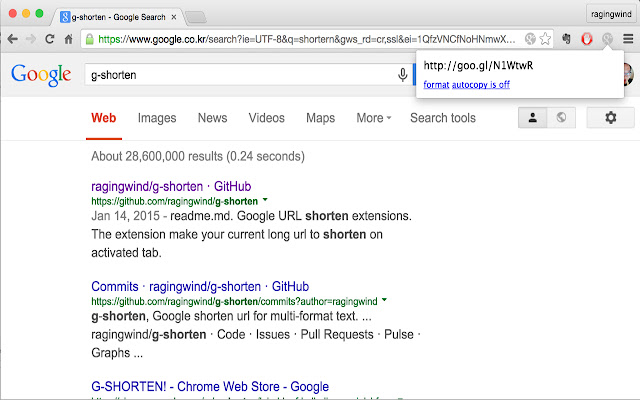The width and height of the screenshot is (640, 400).
Task: Reload the page with the refresh icon
Action: pos(49,39)
